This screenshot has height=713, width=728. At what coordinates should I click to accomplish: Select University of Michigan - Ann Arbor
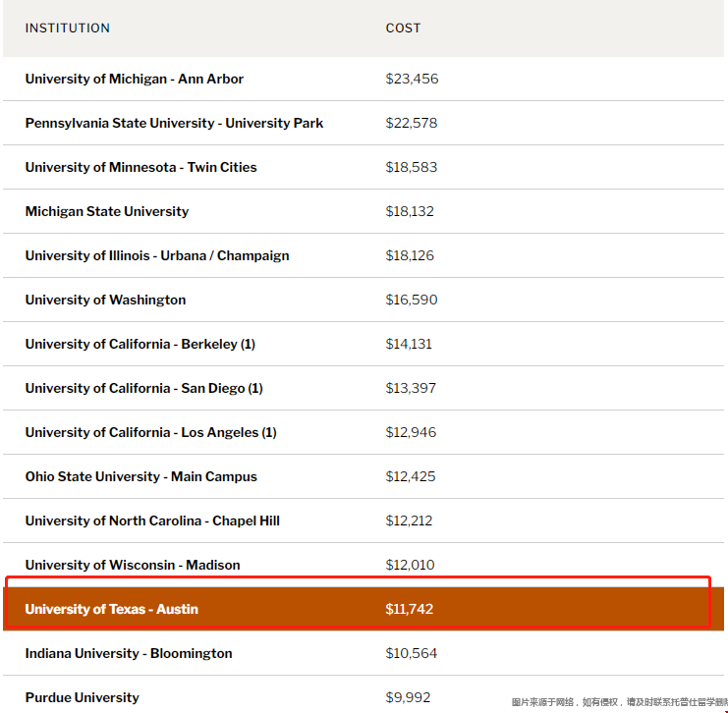135,79
